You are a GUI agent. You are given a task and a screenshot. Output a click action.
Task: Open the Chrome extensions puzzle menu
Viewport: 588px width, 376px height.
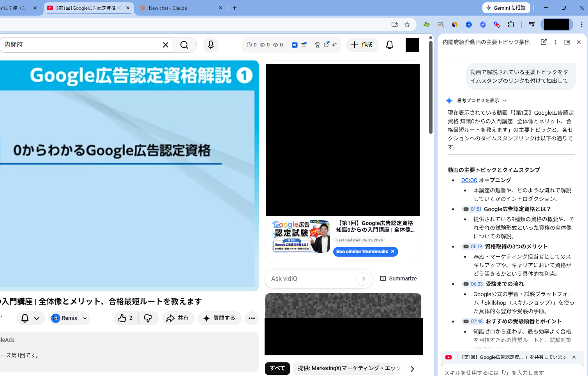[511, 25]
